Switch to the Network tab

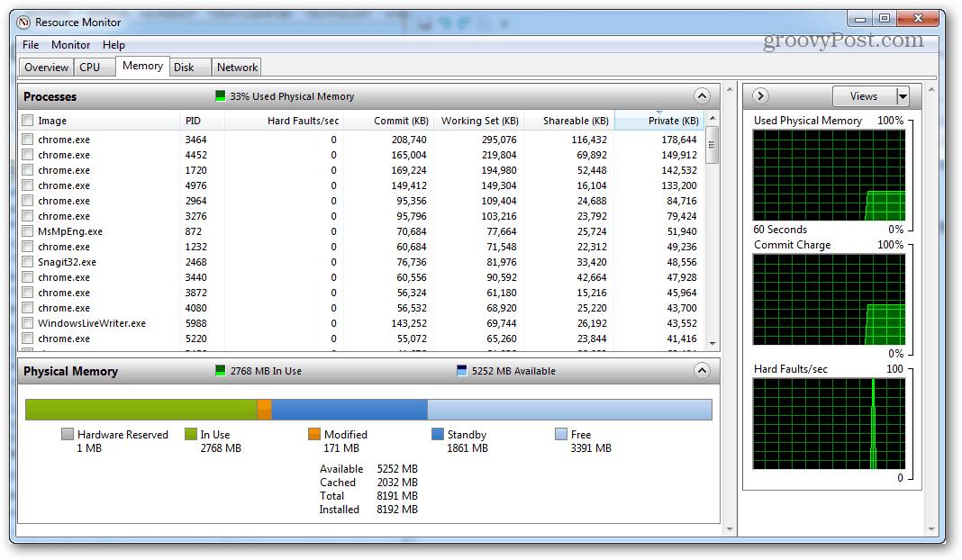pyautogui.click(x=237, y=68)
